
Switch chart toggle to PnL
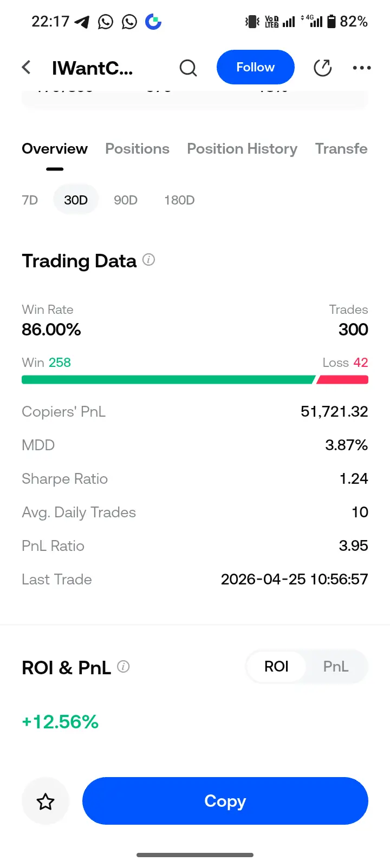point(335,667)
